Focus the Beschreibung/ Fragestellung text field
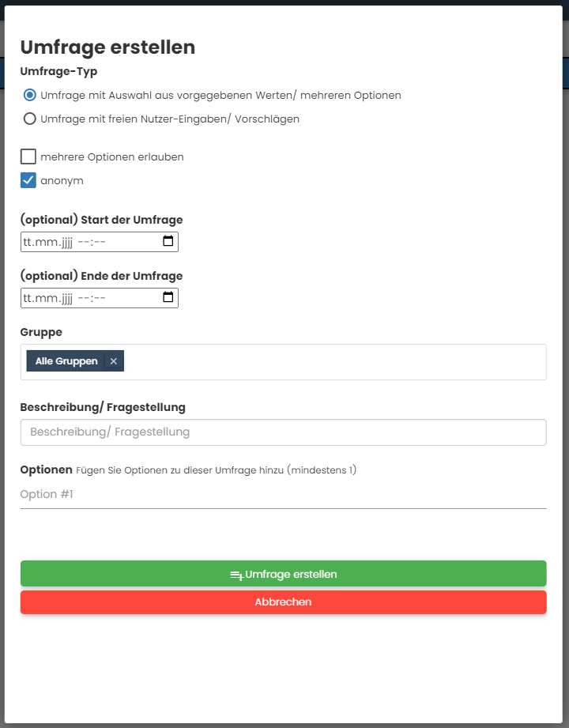 click(283, 432)
